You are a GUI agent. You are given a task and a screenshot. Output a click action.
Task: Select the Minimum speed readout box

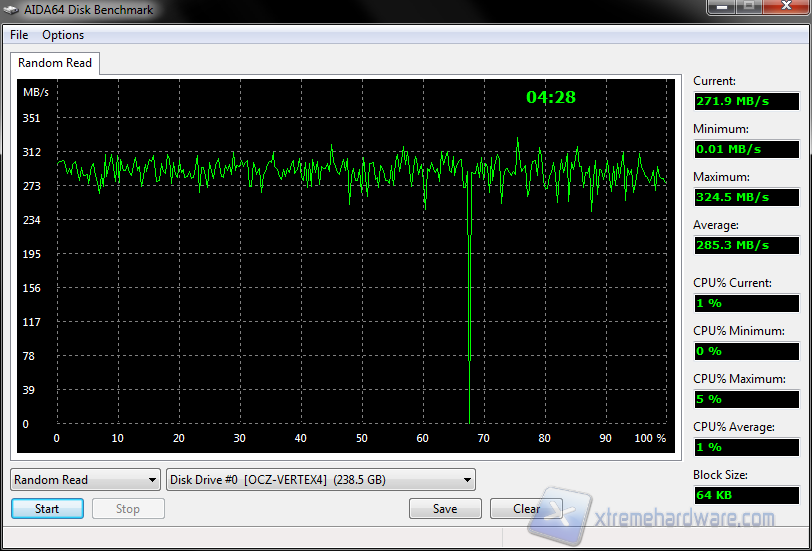click(x=746, y=149)
